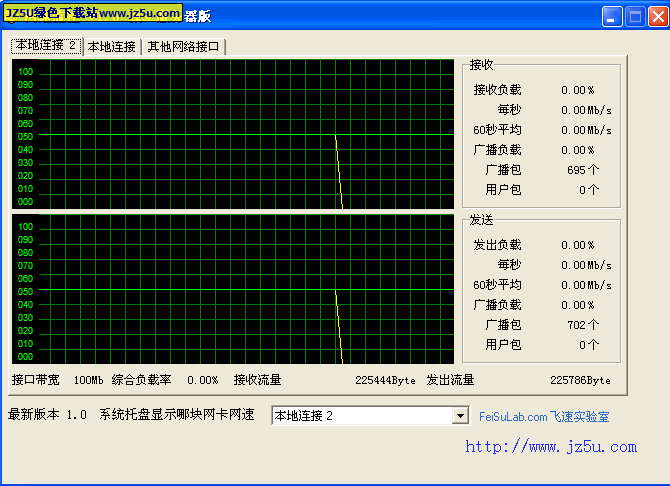This screenshot has width=670, height=486.
Task: Maximize the network monitor window
Action: coord(635,16)
